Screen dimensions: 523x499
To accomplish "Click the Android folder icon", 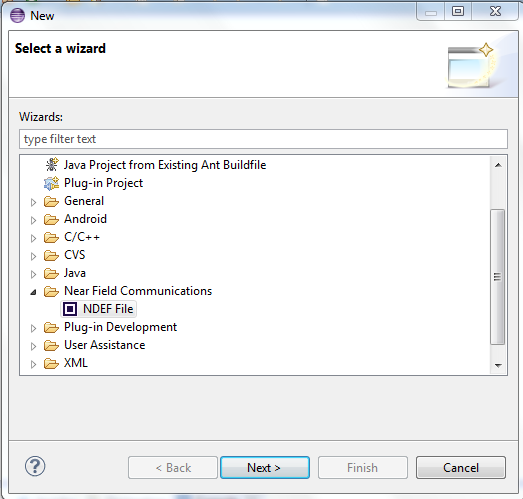I will [51, 219].
